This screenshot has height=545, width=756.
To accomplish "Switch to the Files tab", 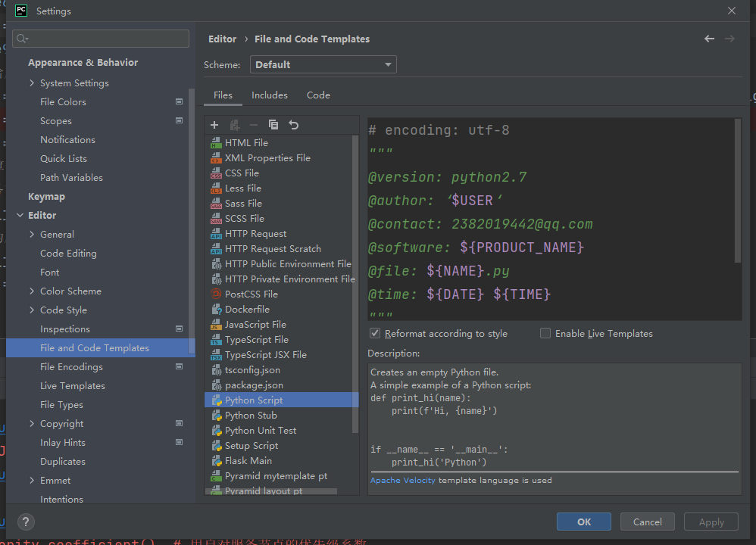I will point(223,95).
